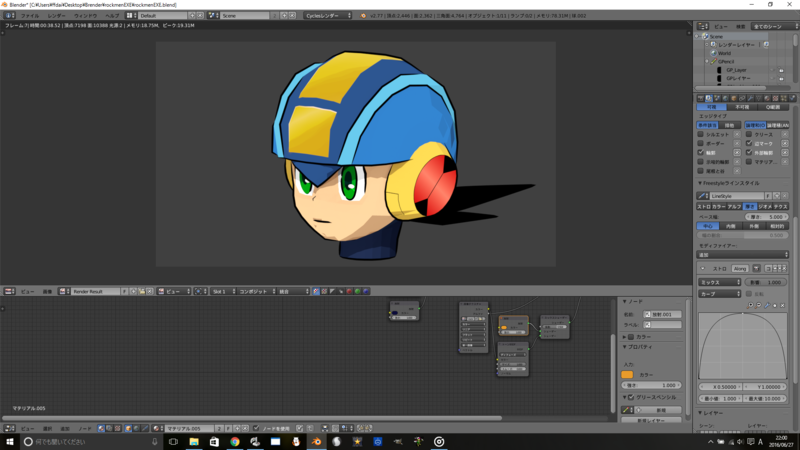Image resolution: width=800 pixels, height=450 pixels.
Task: Open the レンダー menu
Action: point(56,16)
